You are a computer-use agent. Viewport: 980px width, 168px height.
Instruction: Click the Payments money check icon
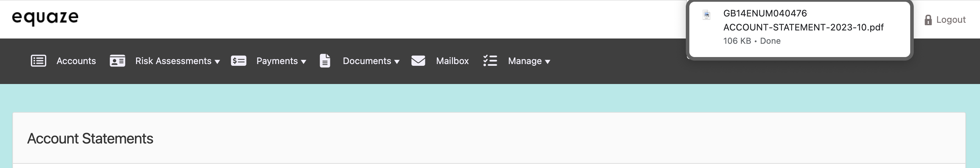[238, 61]
